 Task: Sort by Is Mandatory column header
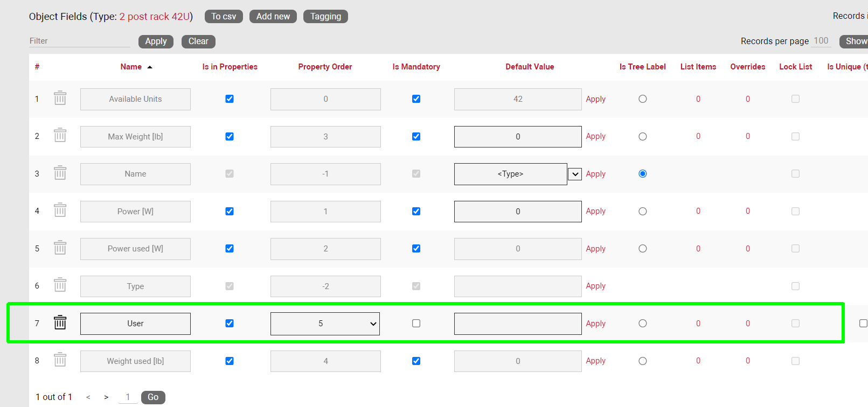point(416,67)
